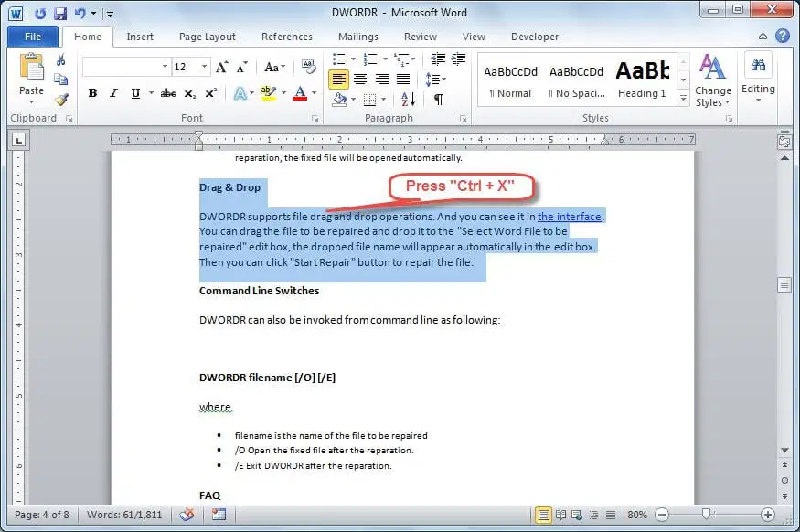Viewport: 800px width, 532px height.
Task: Open line spacing dropdown
Action: (435, 79)
